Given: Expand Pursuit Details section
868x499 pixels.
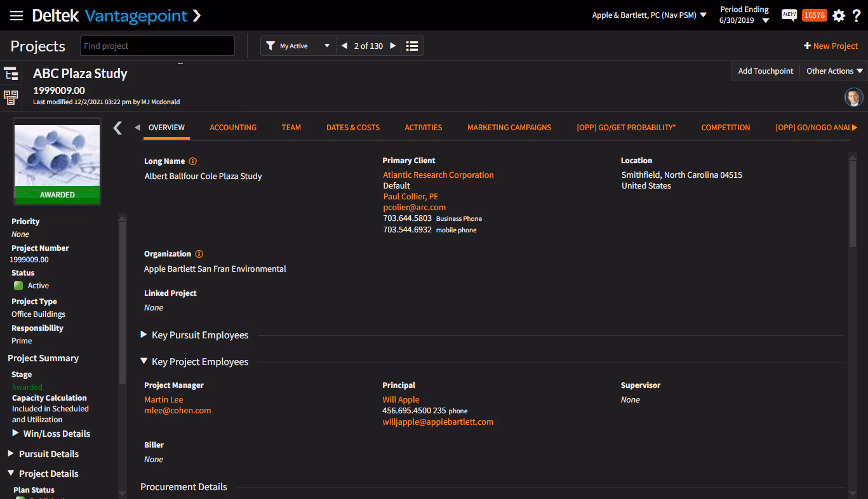Looking at the screenshot, I should point(11,453).
